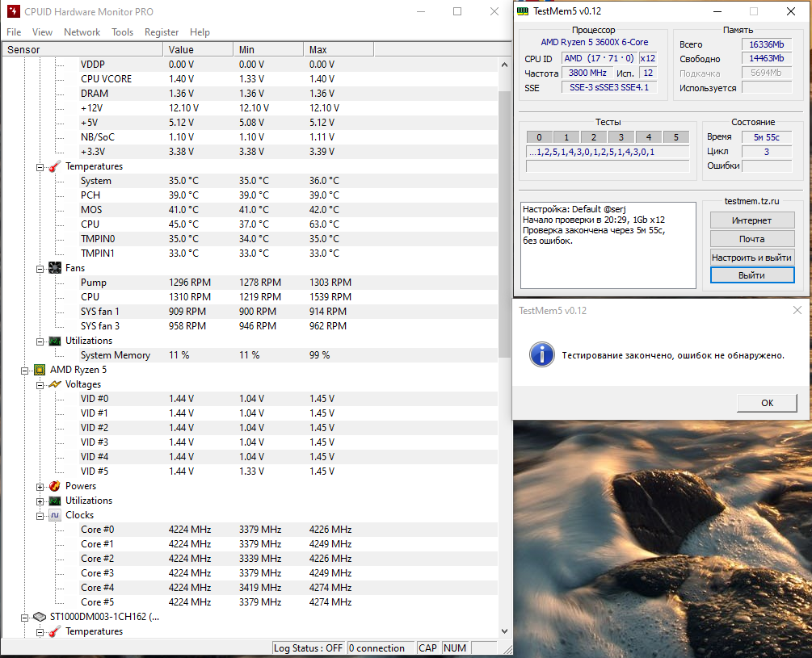Click the chip icon beside AMD Ryzen 5
This screenshot has width=812, height=658.
coord(40,370)
